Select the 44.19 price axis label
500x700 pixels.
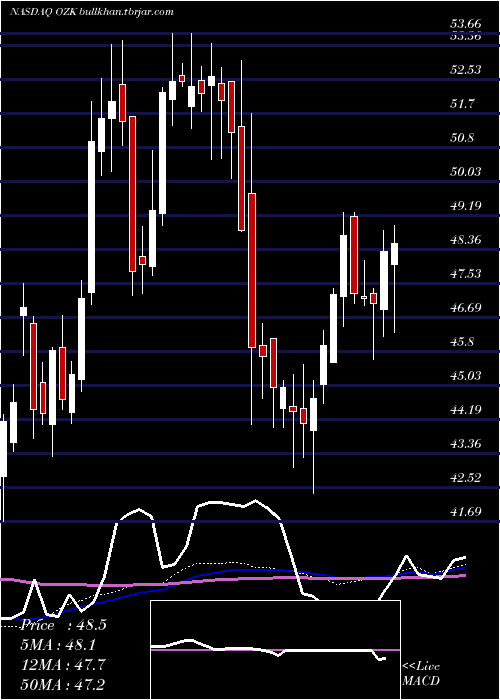[x=466, y=409]
